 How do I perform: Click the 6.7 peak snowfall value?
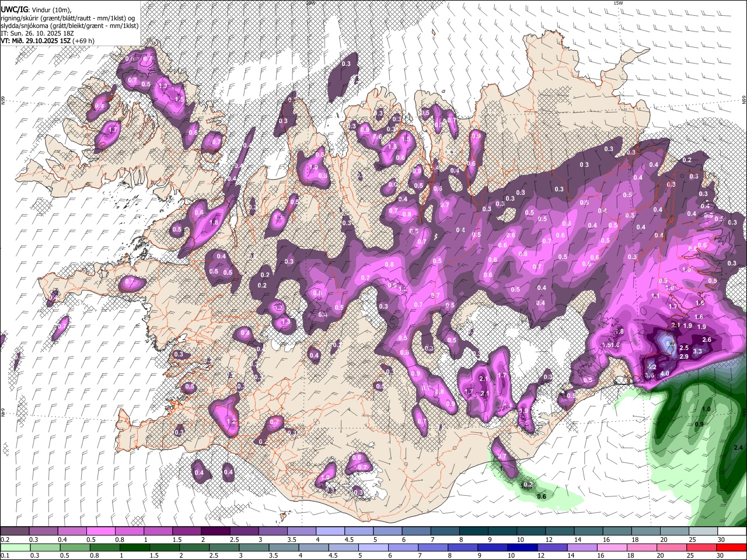coord(671,344)
